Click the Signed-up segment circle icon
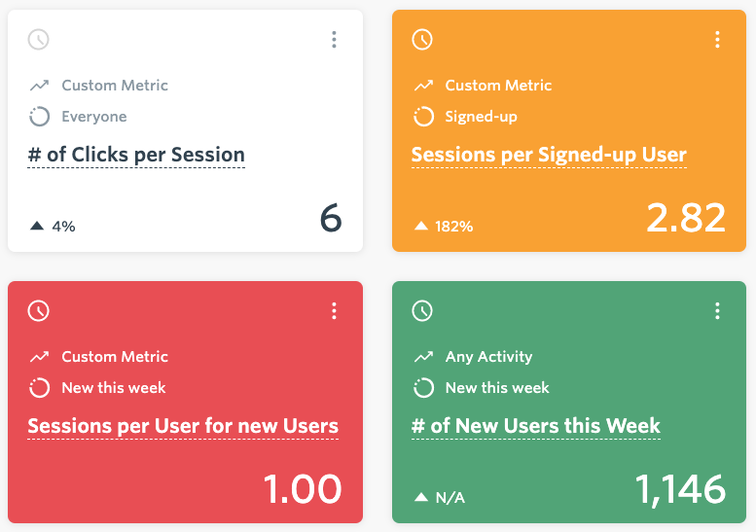Screen dimensions: 756x532 click(424, 117)
